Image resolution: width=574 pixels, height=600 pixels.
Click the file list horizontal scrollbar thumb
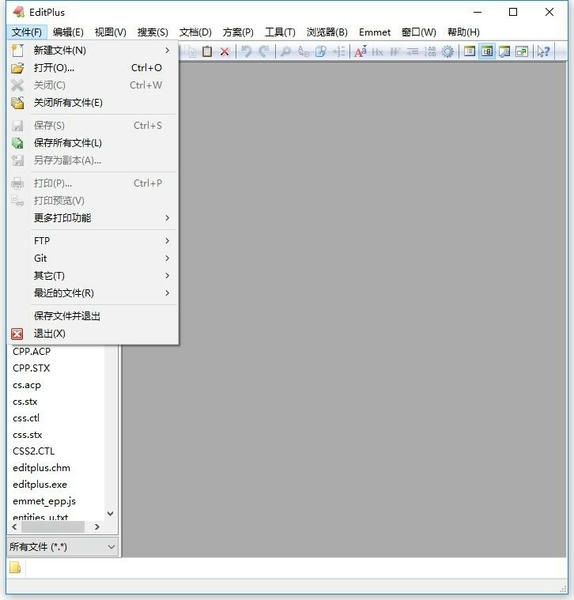point(53,527)
